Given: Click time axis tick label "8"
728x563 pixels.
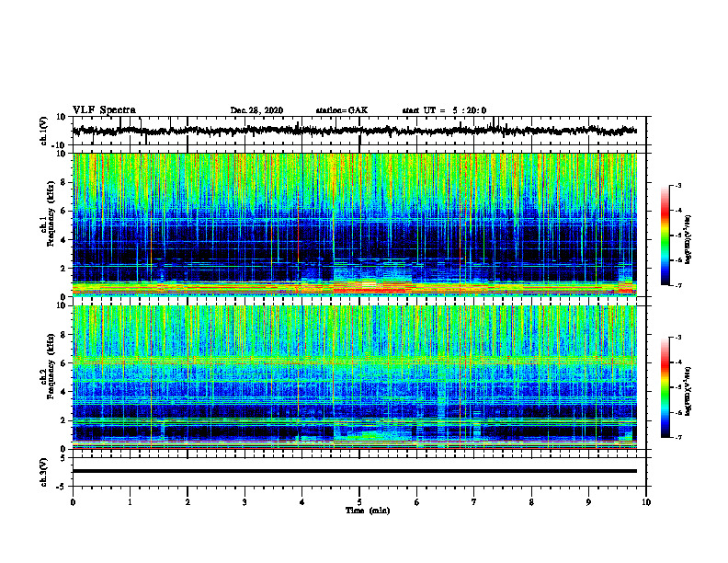Looking at the screenshot, I should (531, 502).
